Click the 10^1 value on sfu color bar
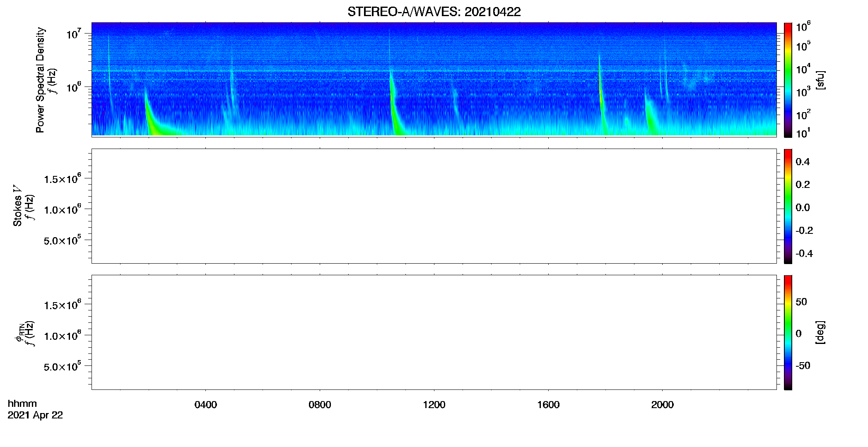The image size is (868, 447). tap(803, 133)
